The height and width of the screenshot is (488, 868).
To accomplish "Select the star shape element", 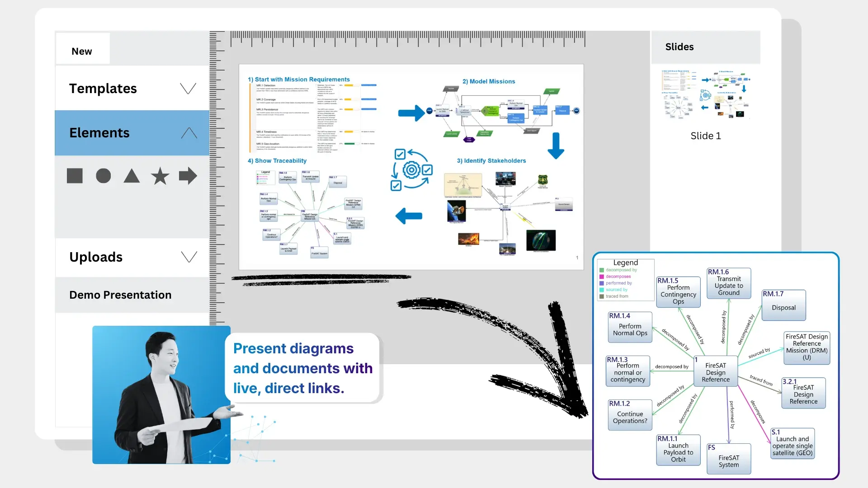I will pos(160,176).
